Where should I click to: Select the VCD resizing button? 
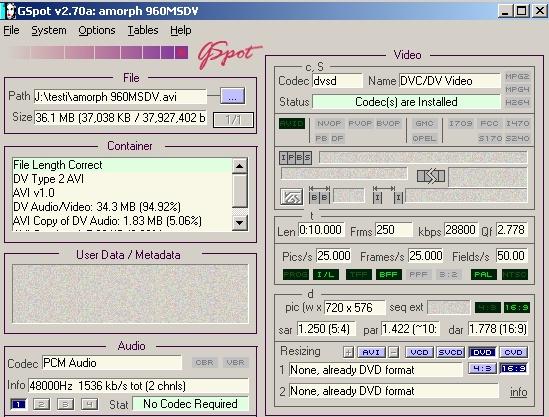coord(419,352)
